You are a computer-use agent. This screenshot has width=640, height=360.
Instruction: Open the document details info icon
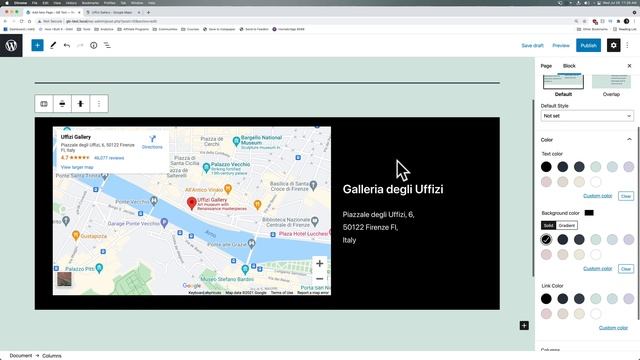93,45
